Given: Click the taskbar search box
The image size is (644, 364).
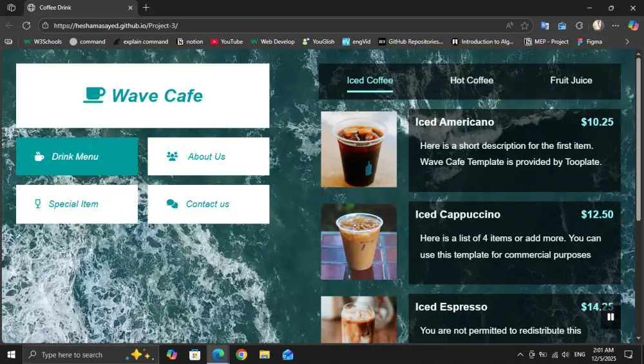Looking at the screenshot, I should click(90, 354).
